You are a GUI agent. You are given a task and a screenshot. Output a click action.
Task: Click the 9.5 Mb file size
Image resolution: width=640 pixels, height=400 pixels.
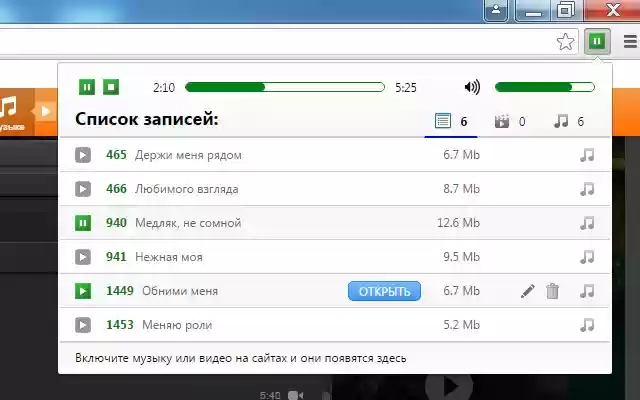(461, 257)
